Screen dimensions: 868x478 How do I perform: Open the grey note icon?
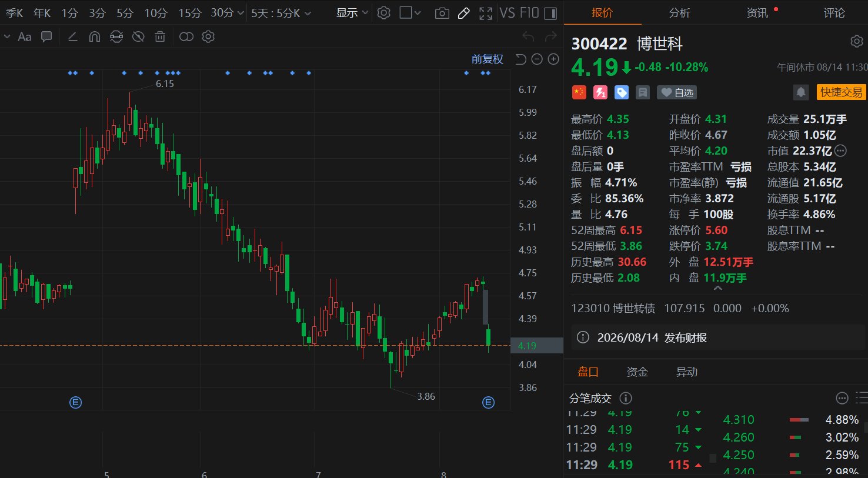[643, 92]
